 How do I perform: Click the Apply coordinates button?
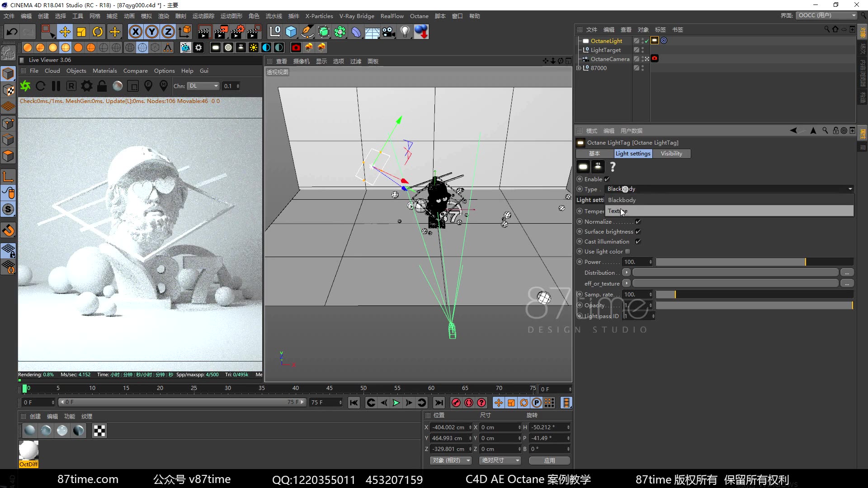click(x=549, y=460)
